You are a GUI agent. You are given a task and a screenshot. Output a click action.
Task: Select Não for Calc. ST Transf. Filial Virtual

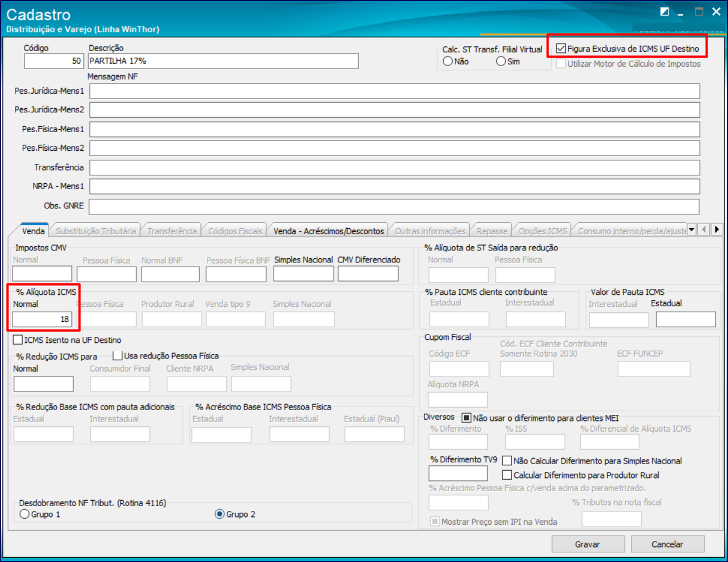click(x=447, y=61)
